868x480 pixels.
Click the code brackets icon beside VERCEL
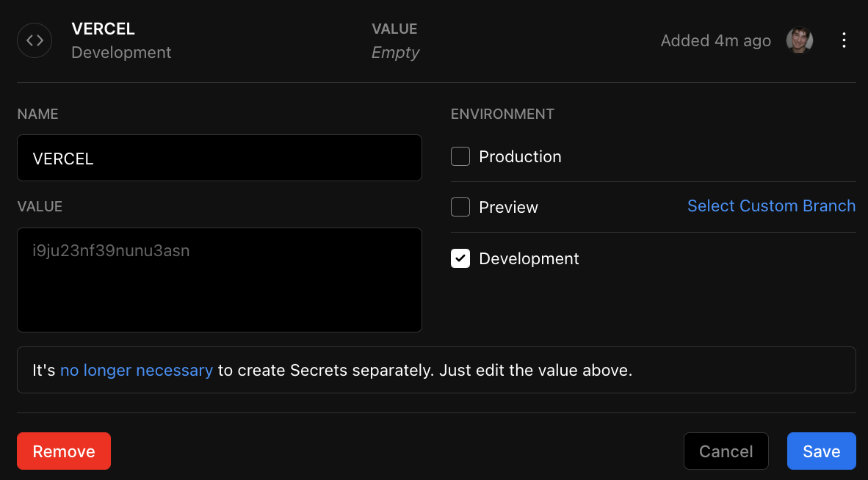click(x=35, y=40)
